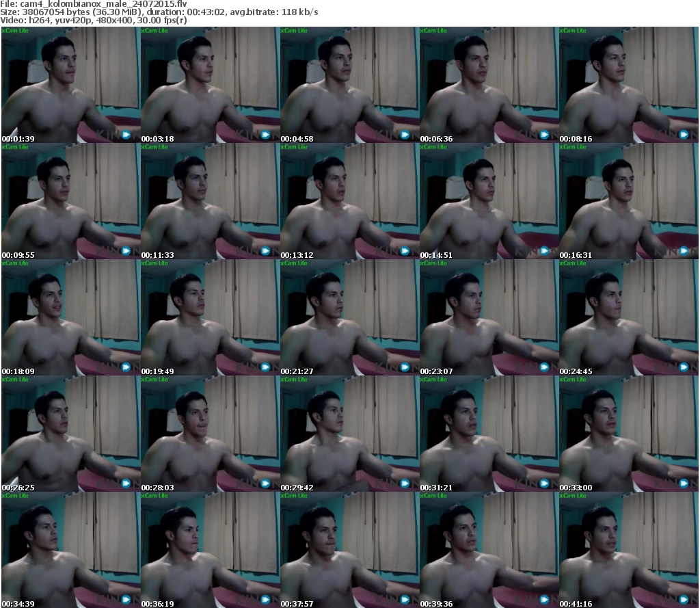Pick the thumbnail timestamped 00:08:16
The width and height of the screenshot is (700, 608).
point(629,85)
